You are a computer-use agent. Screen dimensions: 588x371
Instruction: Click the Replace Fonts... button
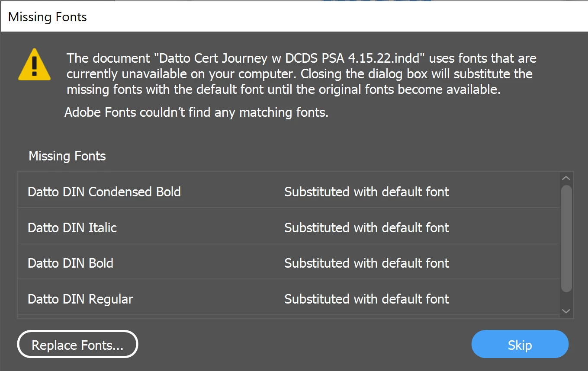coord(77,345)
